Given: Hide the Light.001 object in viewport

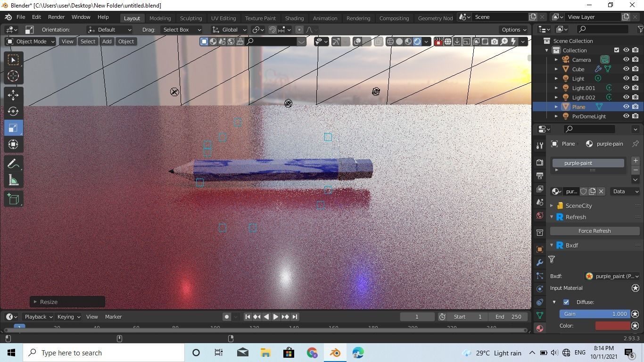Looking at the screenshot, I should coord(626,88).
